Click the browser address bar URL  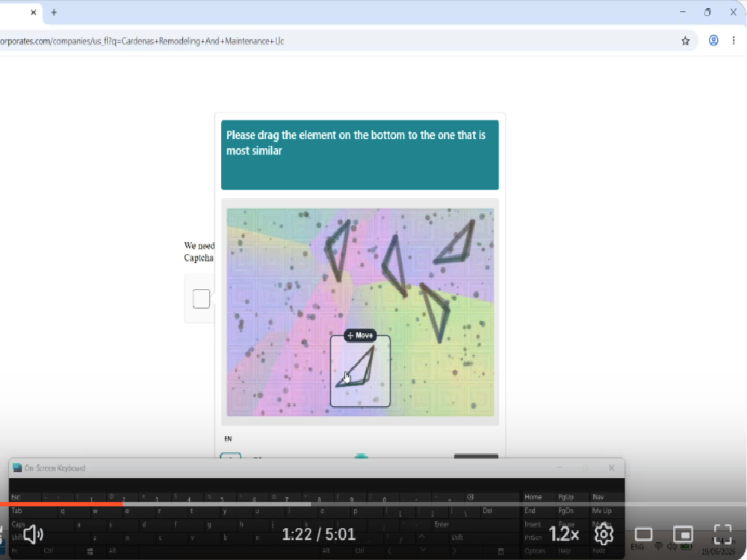click(x=142, y=41)
